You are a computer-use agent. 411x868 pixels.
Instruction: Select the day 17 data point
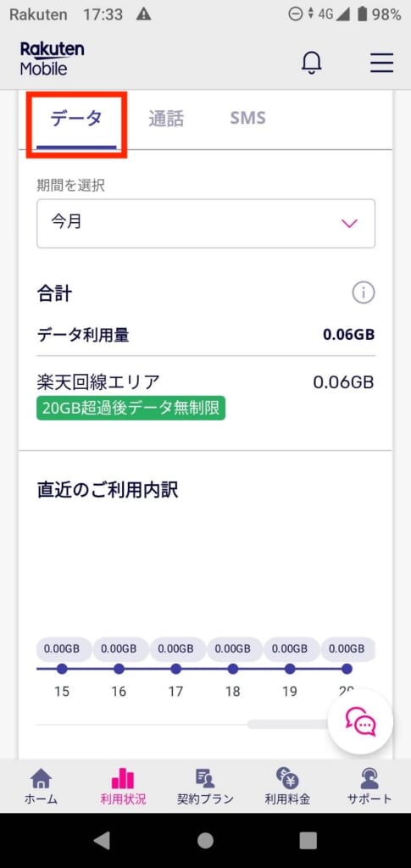point(176,669)
